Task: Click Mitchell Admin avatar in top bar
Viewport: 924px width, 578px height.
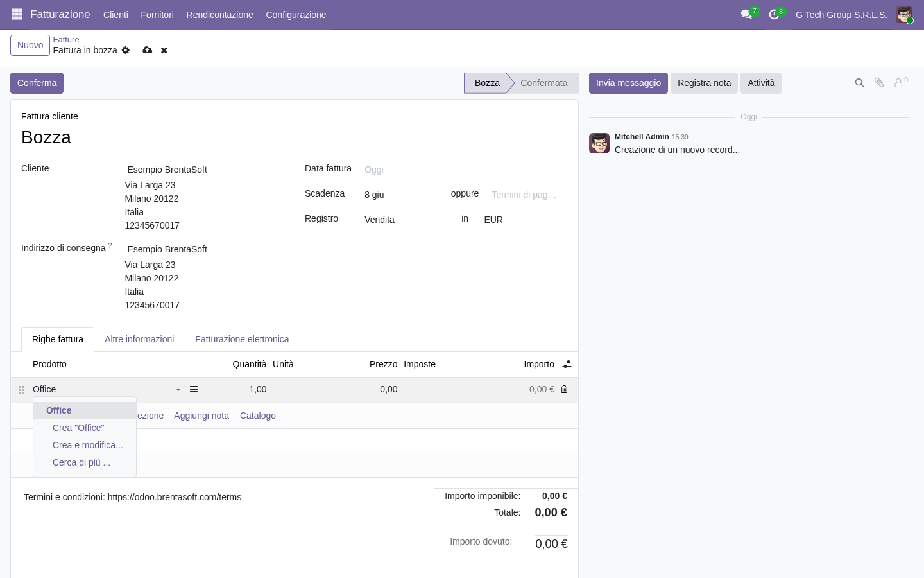Action: click(904, 15)
